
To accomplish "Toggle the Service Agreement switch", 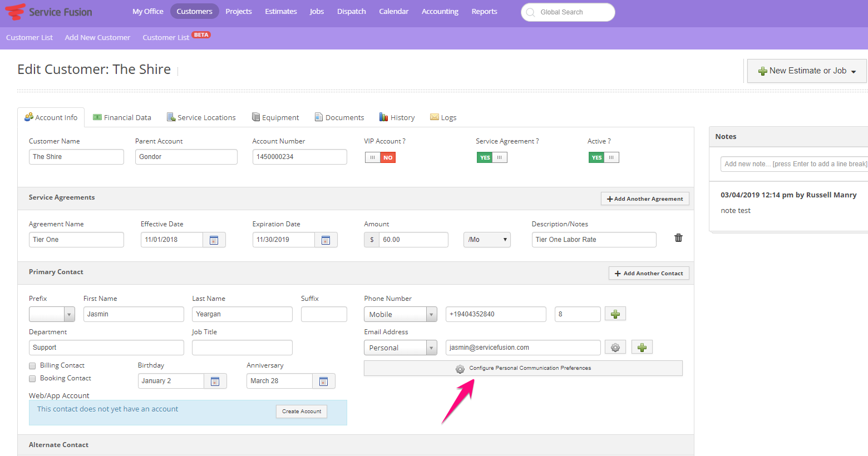I will click(x=491, y=157).
